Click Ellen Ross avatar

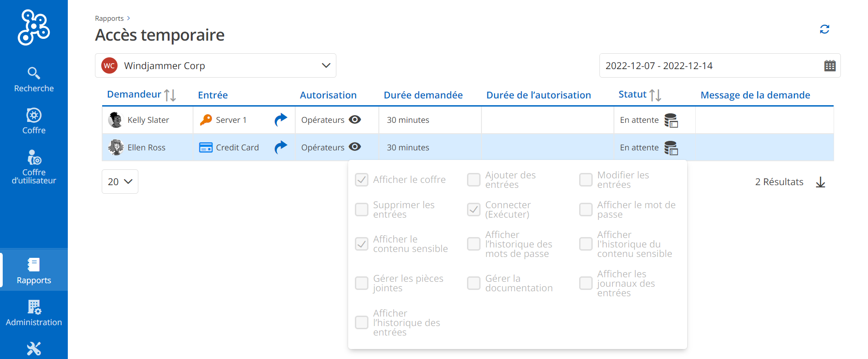[x=116, y=147]
